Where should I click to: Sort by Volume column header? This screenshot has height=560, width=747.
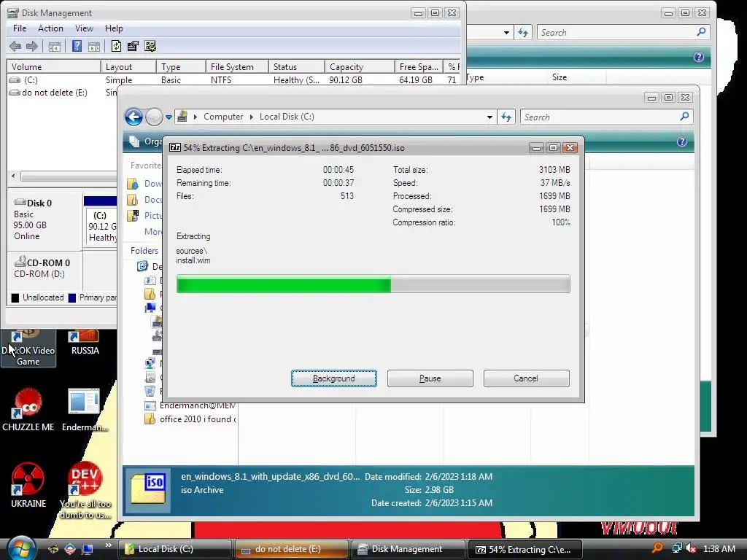[x=53, y=66]
